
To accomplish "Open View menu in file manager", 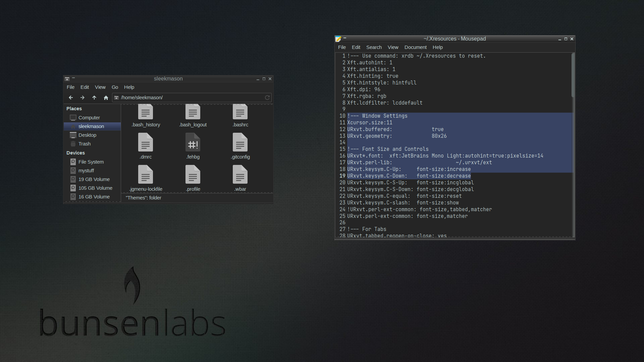I will point(100,87).
